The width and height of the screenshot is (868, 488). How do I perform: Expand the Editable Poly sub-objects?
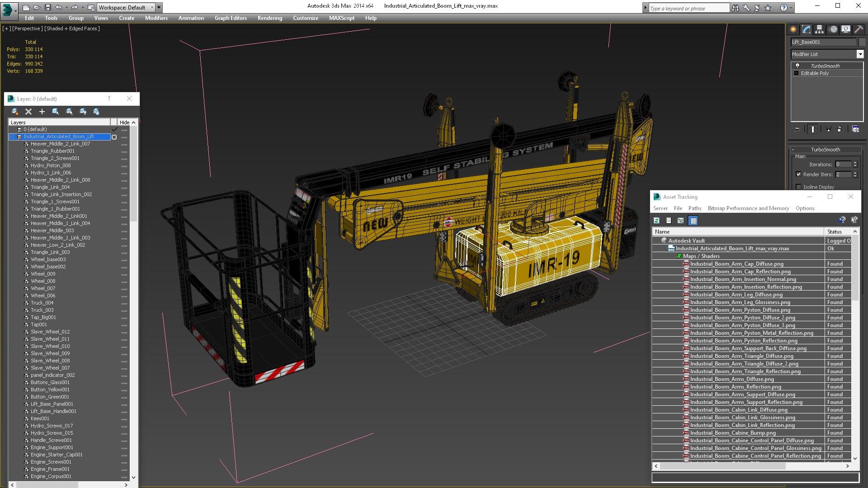click(796, 73)
